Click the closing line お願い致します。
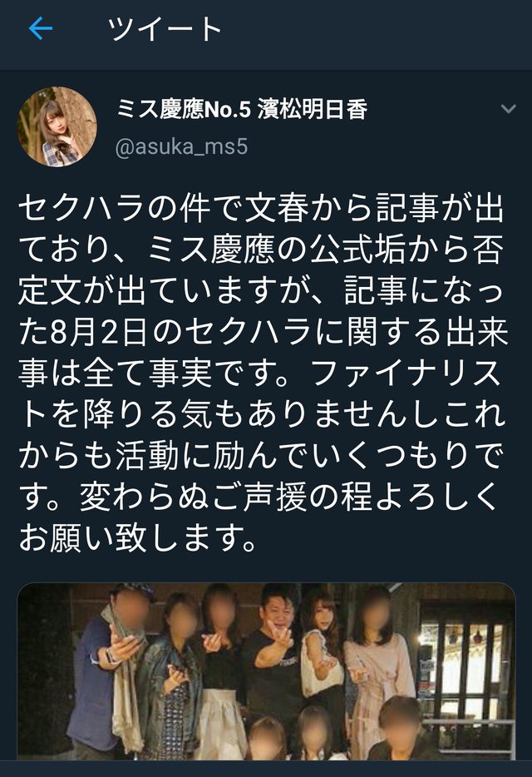This screenshot has height=777, width=532. click(x=138, y=537)
